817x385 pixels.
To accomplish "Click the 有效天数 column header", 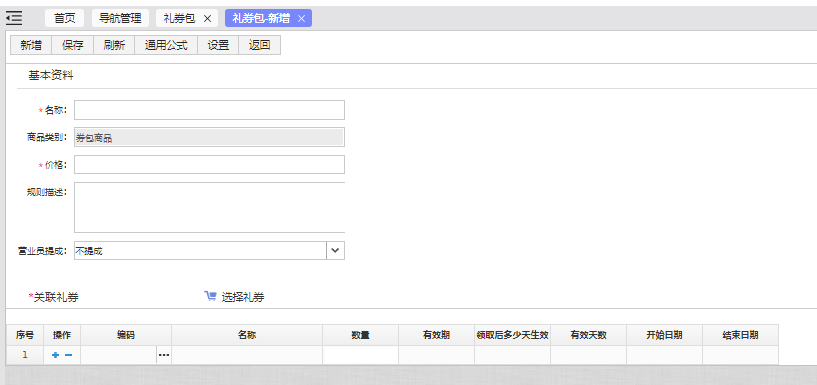I will 588,335.
